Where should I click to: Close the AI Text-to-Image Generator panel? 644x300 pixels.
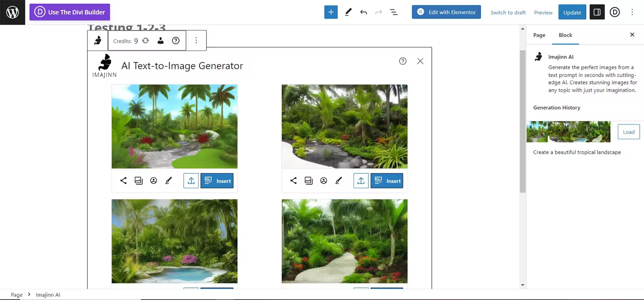tap(420, 61)
